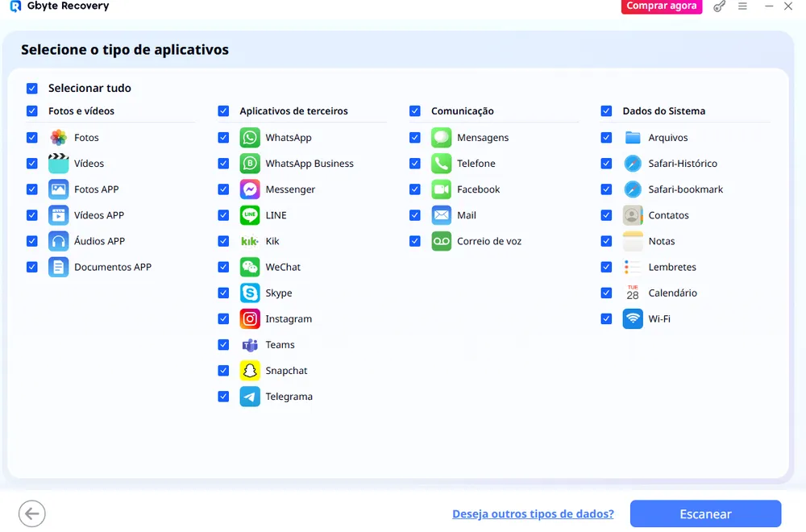This screenshot has width=806, height=532.
Task: Select the Wi-Fi icon
Action: point(633,319)
